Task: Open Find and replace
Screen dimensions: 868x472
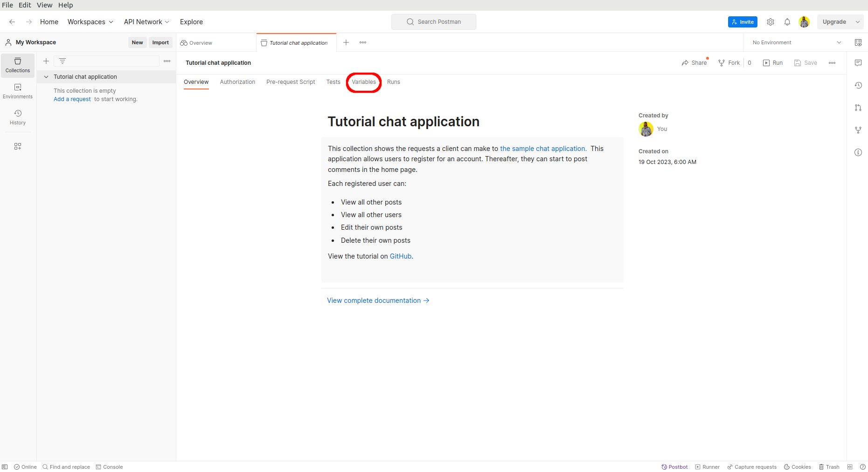Action: pos(66,467)
